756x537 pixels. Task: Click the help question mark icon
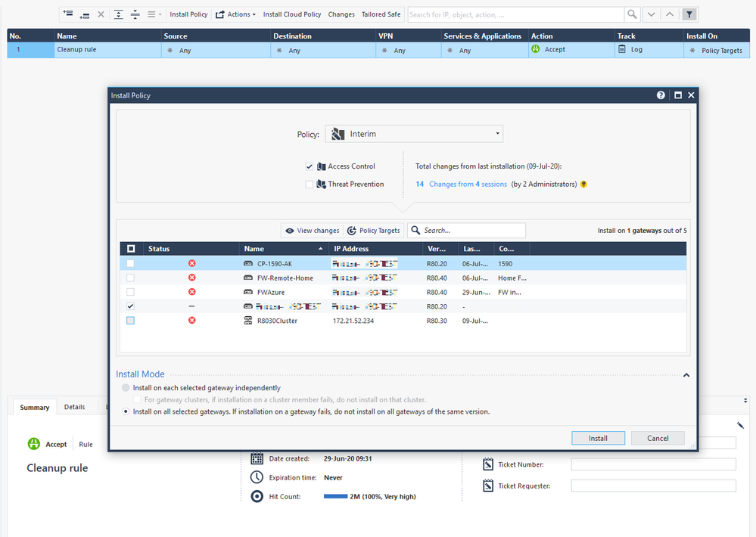tap(661, 95)
